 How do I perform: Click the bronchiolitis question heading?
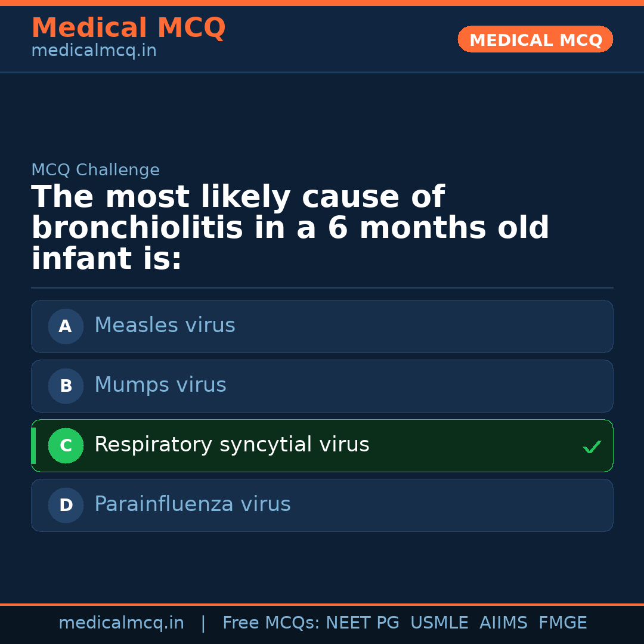coord(290,228)
